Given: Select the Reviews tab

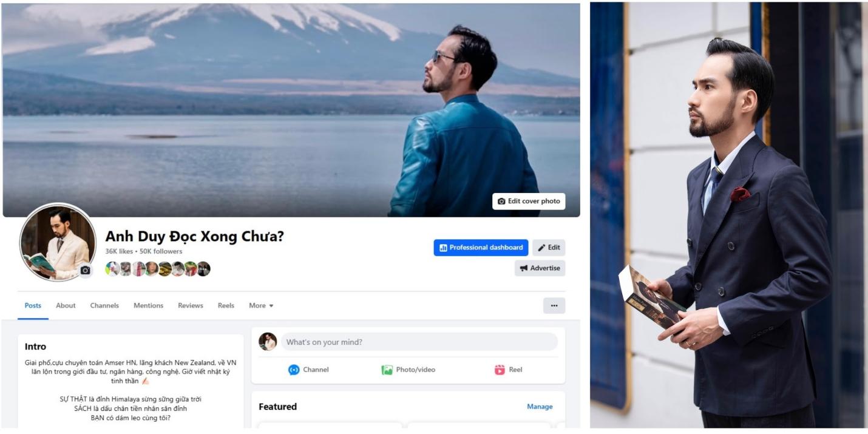Looking at the screenshot, I should (x=191, y=305).
